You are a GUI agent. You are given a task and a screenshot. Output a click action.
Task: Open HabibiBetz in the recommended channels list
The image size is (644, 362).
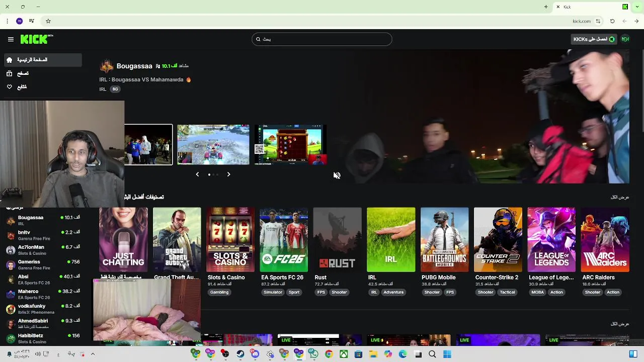[43, 338]
